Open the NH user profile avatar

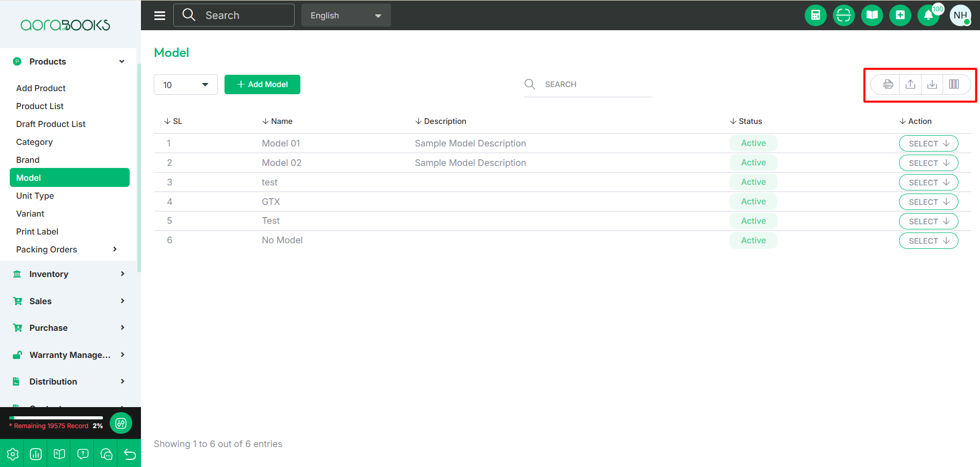tap(961, 15)
